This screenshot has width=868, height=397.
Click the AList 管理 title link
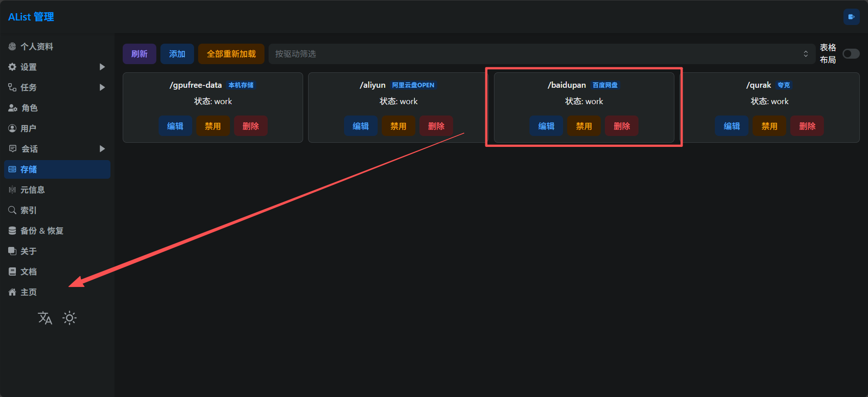31,17
